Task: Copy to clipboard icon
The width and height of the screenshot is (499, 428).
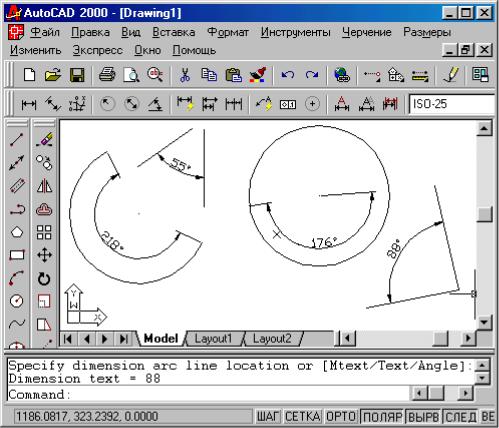Action: pyautogui.click(x=209, y=75)
